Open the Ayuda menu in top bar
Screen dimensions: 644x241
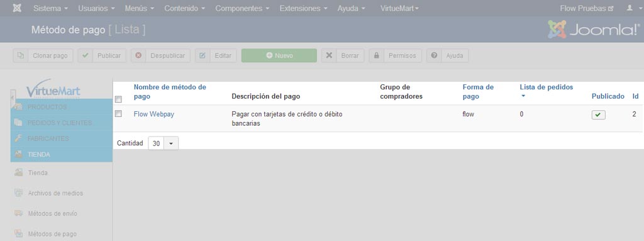pos(351,8)
